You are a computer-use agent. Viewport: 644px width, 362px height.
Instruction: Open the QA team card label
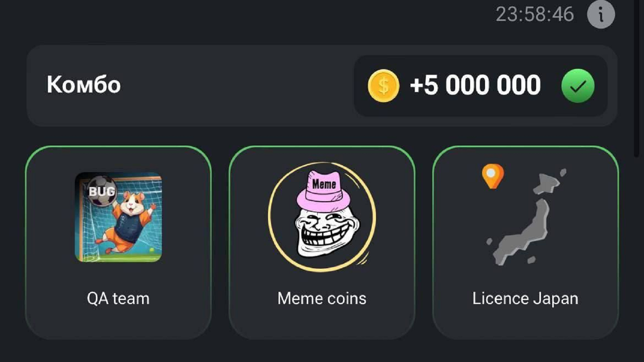pos(118,299)
